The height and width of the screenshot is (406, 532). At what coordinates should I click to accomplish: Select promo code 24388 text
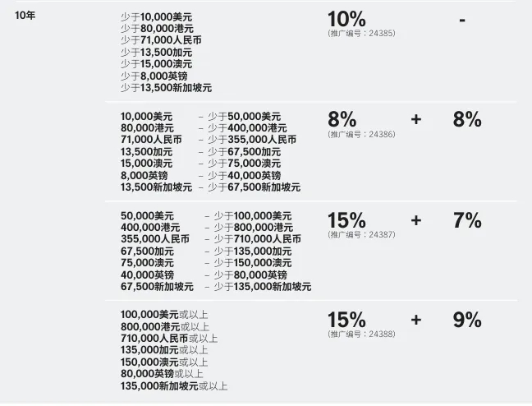[x=361, y=334]
